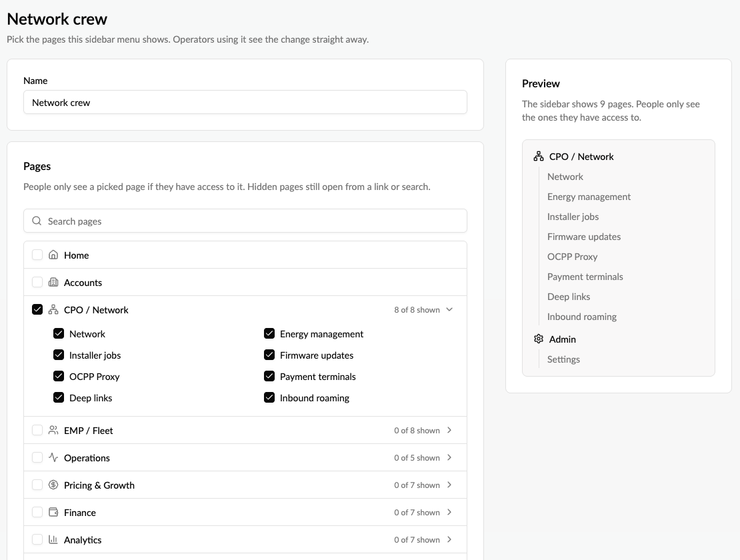
Task: Uncheck Inbound roaming checkbox
Action: pyautogui.click(x=269, y=397)
